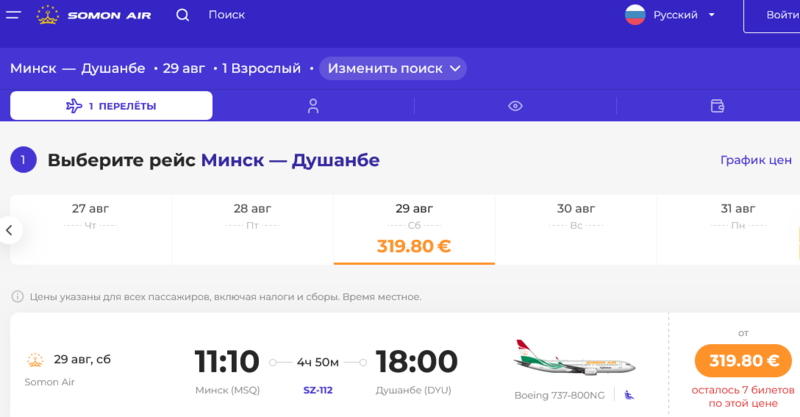Click flight number SZ-112 link
Screen dimensions: 800x417
pos(318,390)
